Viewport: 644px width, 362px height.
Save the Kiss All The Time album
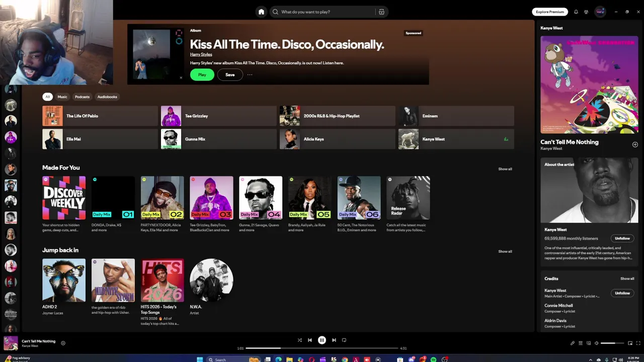click(230, 74)
